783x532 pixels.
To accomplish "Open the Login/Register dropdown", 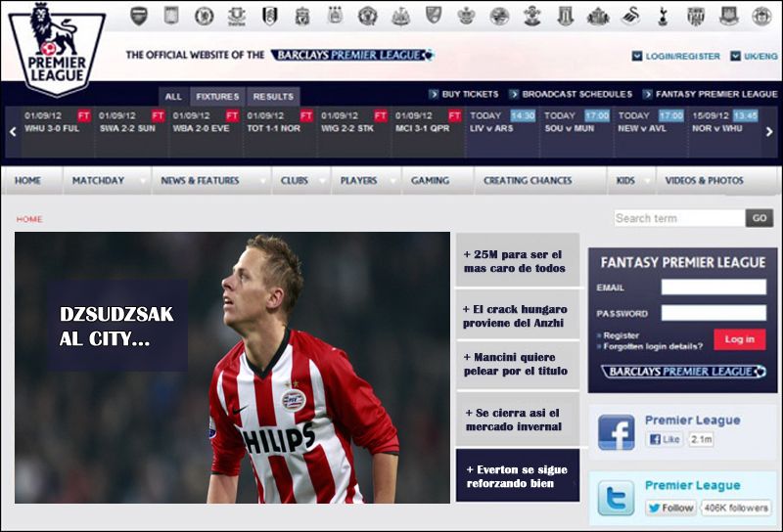I will (x=675, y=56).
